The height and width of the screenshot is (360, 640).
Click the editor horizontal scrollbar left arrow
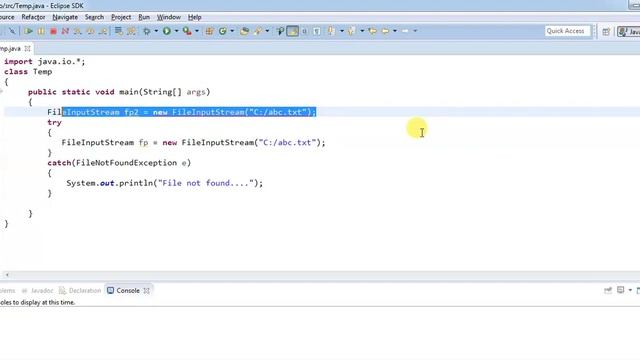click(x=7, y=275)
